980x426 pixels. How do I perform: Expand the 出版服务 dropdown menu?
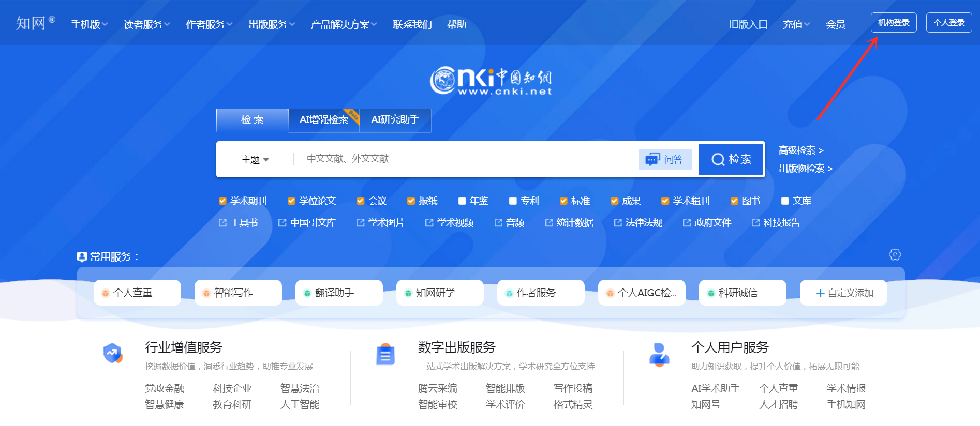(272, 24)
